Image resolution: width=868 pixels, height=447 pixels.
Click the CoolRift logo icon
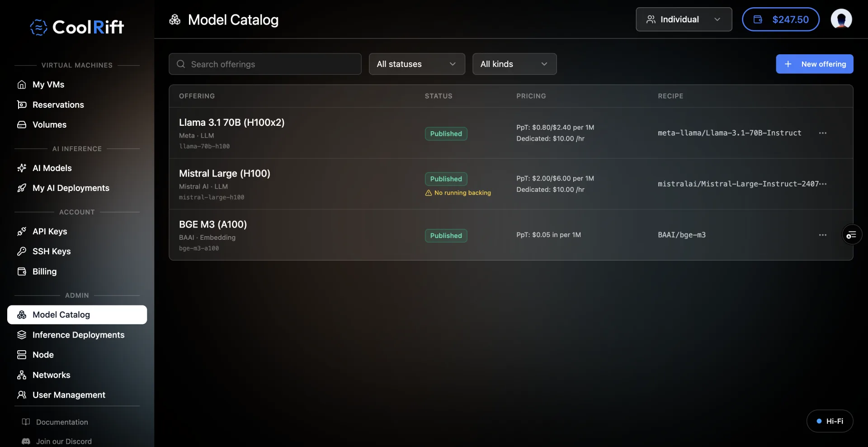(x=38, y=27)
